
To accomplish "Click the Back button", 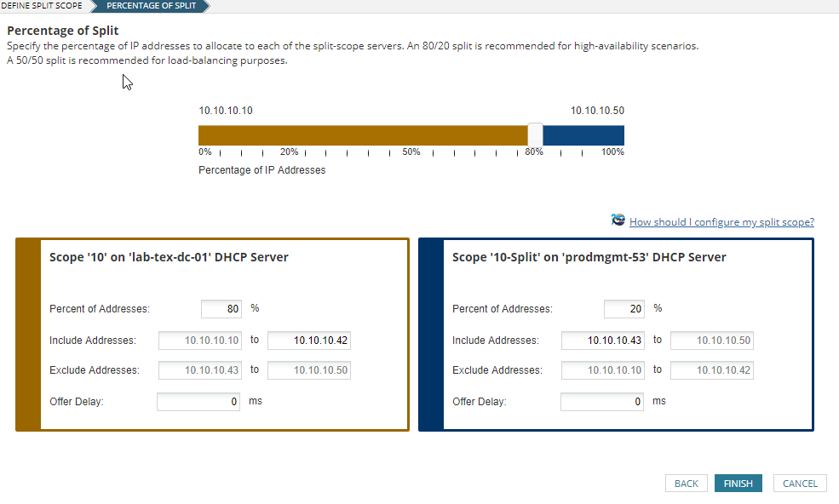I will tap(686, 484).
